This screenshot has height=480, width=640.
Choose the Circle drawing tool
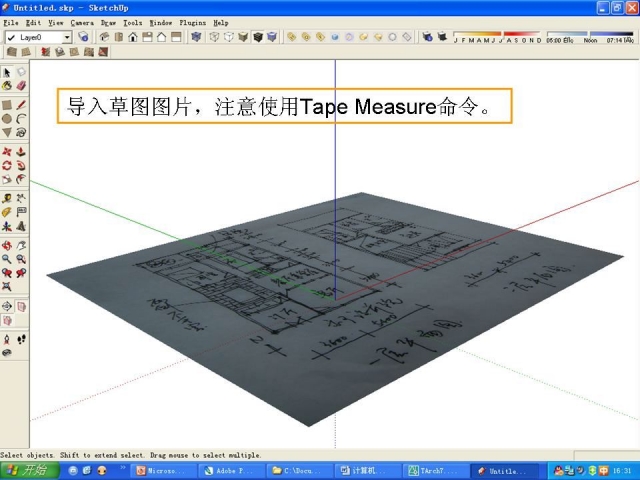point(7,119)
